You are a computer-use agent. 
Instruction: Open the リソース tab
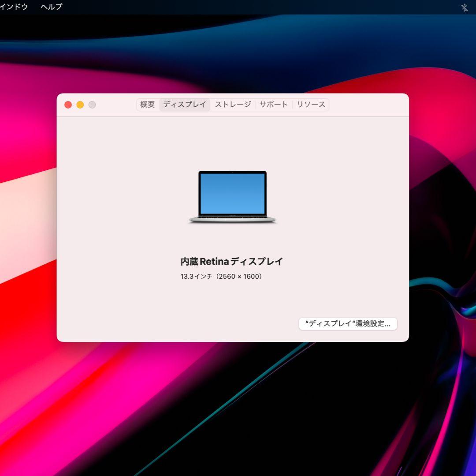(311, 105)
